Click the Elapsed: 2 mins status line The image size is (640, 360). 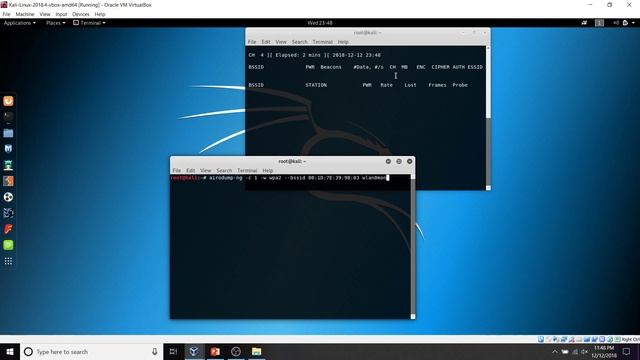point(314,55)
